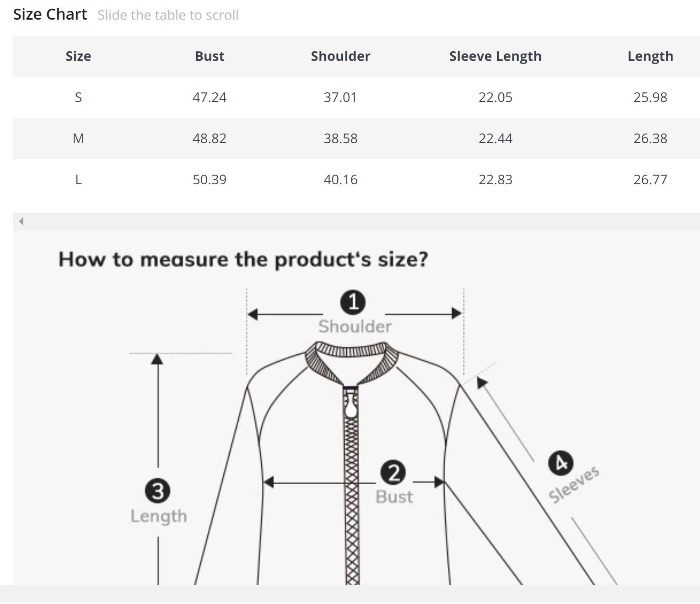Viewport: 700px width, 604px height.
Task: Select the Bust column header
Action: [210, 56]
